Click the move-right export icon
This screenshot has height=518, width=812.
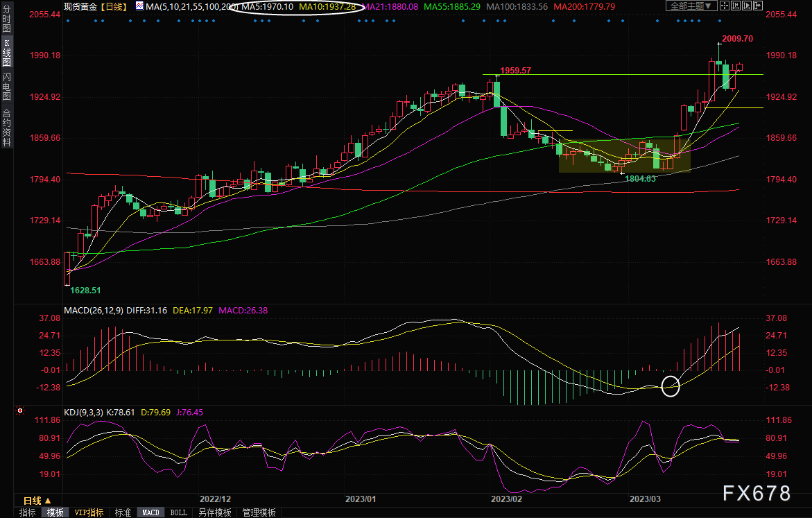pos(758,6)
